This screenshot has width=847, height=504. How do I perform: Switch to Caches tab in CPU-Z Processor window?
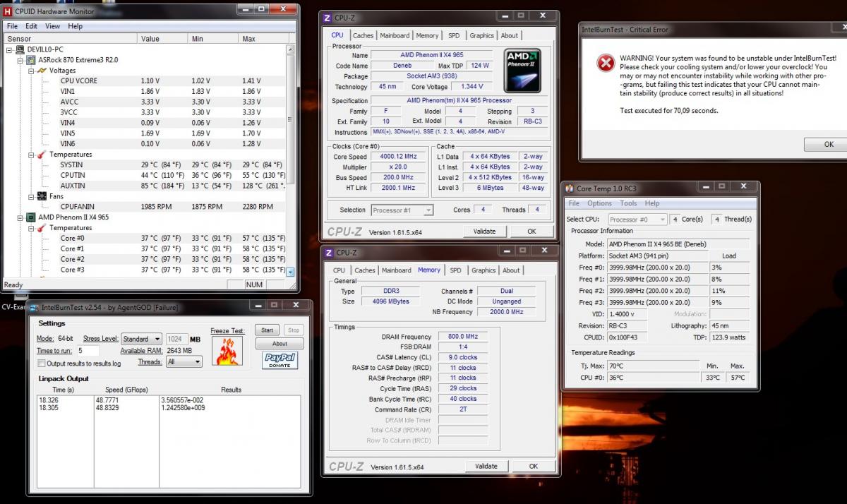click(x=364, y=35)
